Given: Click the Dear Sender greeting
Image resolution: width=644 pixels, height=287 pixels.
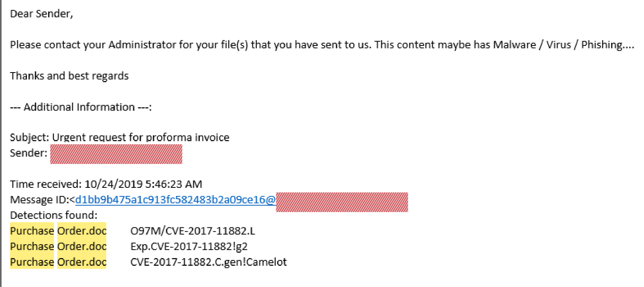Looking at the screenshot, I should click(x=41, y=14).
